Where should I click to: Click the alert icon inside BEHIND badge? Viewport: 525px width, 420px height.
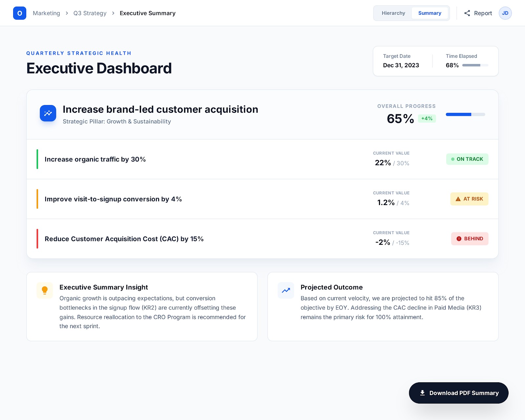coord(458,239)
